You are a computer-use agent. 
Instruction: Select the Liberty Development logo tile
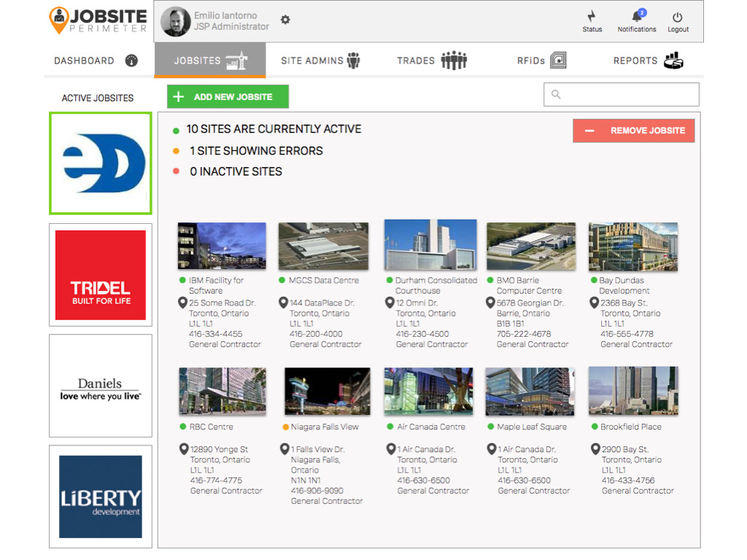(x=101, y=497)
